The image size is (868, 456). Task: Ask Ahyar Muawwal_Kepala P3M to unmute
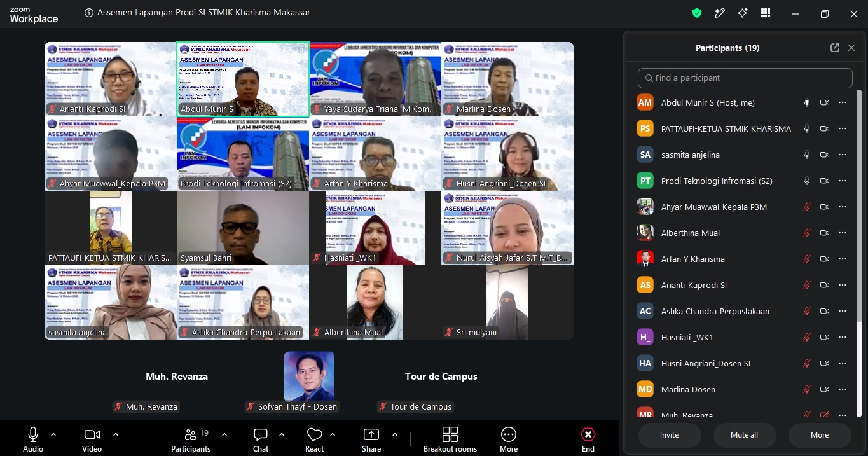[807, 207]
